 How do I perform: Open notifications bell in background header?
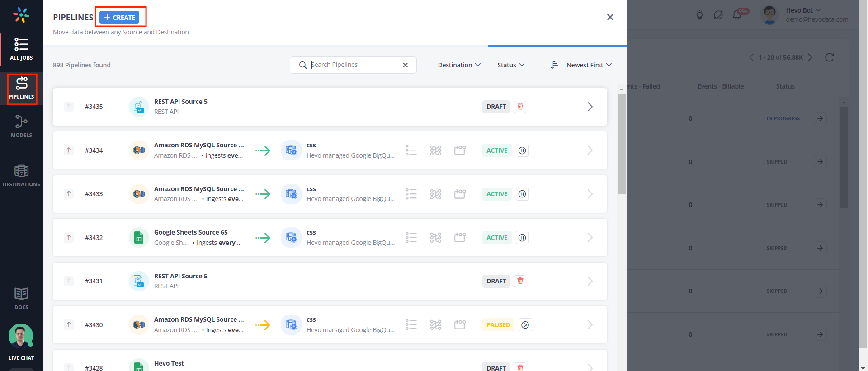point(737,15)
